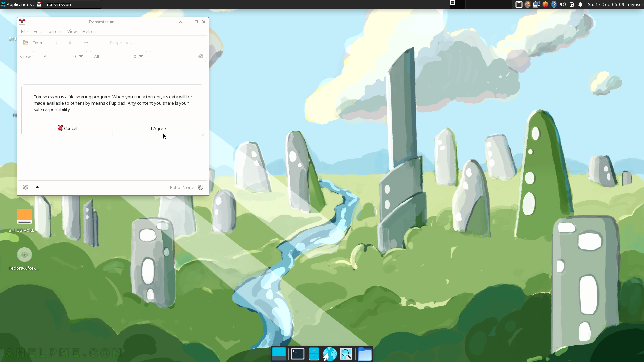Click the ratio statistics icon
The width and height of the screenshot is (644, 362).
(200, 187)
